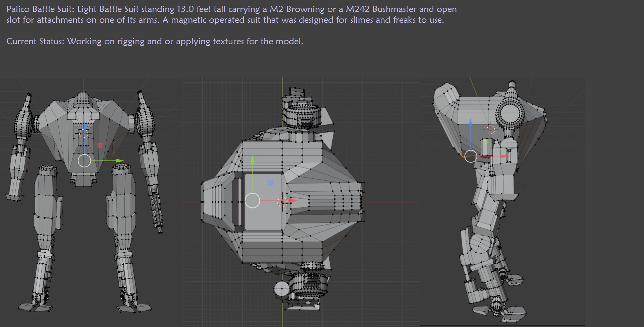Click the side view mech wireframe image
The image size is (644, 327).
tap(502, 201)
